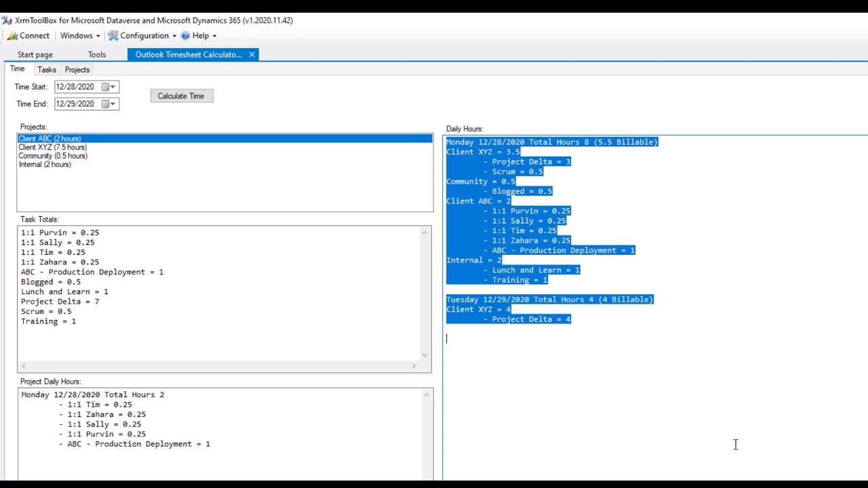Click 'Project Delta = 3' in Daily Hours
868x488 pixels.
click(531, 162)
